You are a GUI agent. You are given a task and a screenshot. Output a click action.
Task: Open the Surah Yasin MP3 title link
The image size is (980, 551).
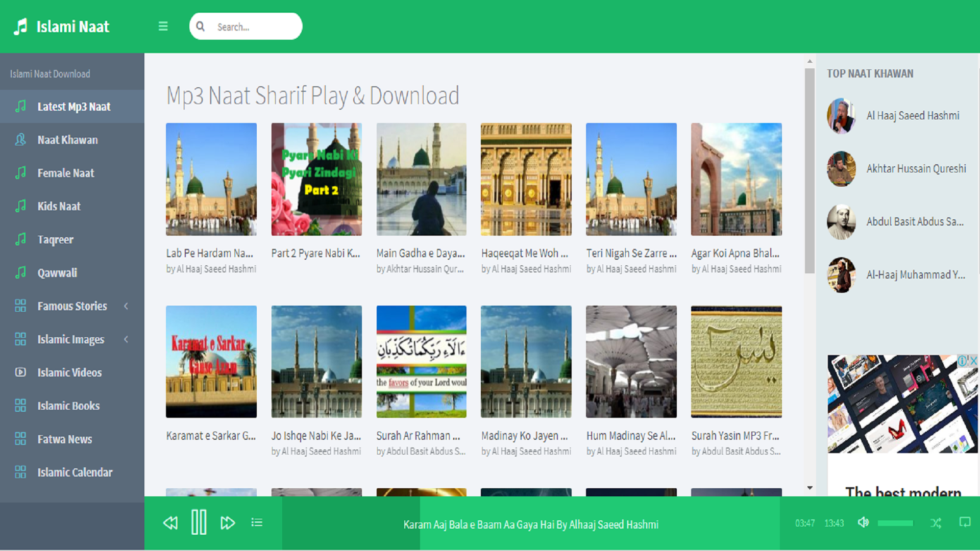tap(735, 436)
